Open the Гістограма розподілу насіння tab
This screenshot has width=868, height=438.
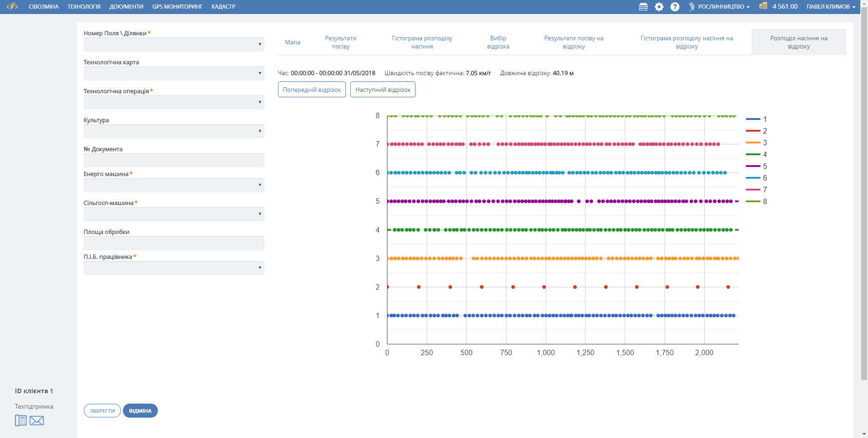(422, 42)
